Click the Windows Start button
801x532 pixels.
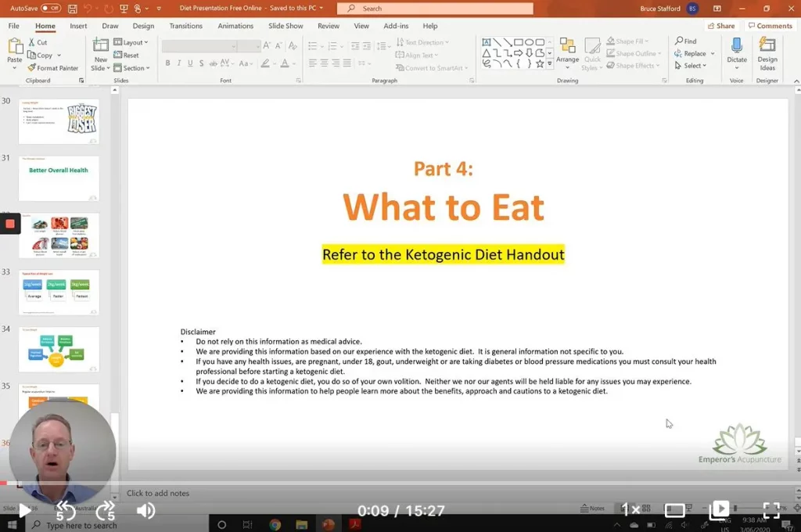pos(12,525)
